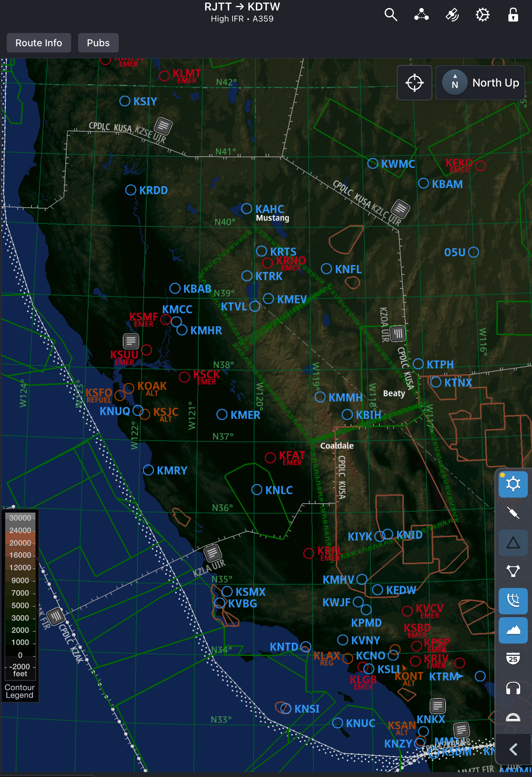Tap the Contour Legend label
The width and height of the screenshot is (532, 777).
pos(20,691)
